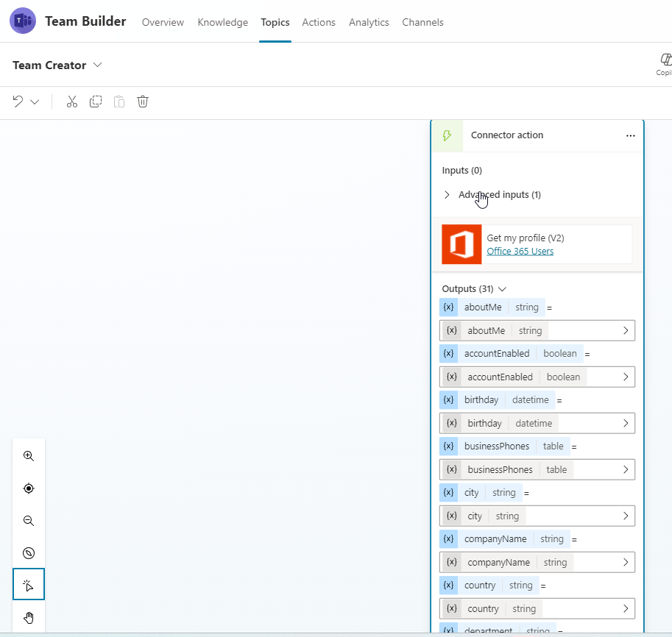Expand the aboutMe string output value
This screenshot has width=672, height=637.
click(626, 330)
